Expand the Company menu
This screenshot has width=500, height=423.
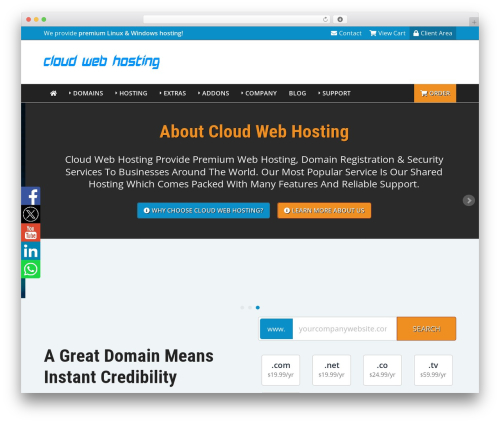[259, 93]
